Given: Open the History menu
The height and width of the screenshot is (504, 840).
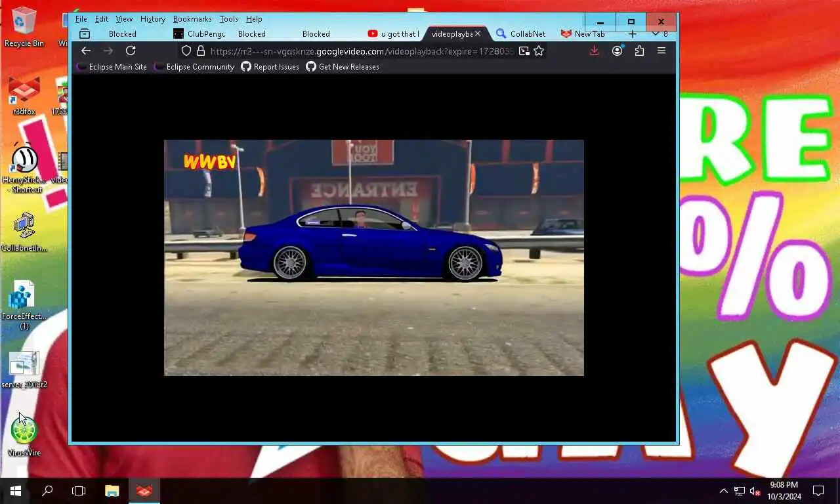Looking at the screenshot, I should pyautogui.click(x=153, y=19).
